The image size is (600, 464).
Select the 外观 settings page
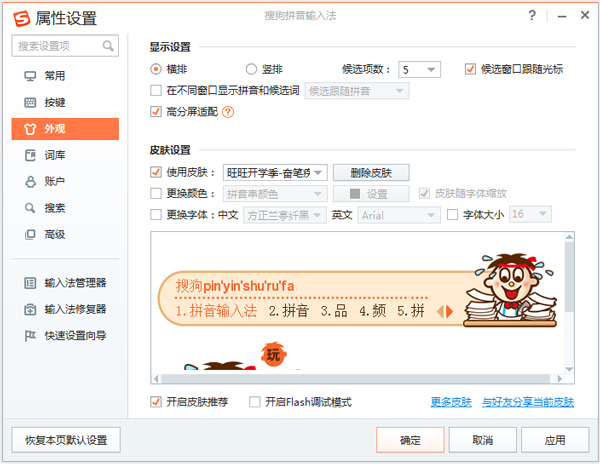click(65, 129)
